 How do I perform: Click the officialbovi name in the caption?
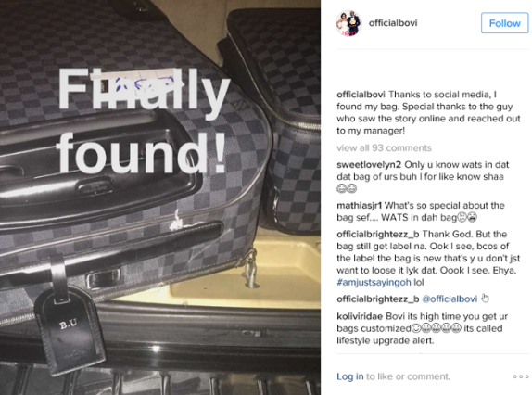[361, 95]
